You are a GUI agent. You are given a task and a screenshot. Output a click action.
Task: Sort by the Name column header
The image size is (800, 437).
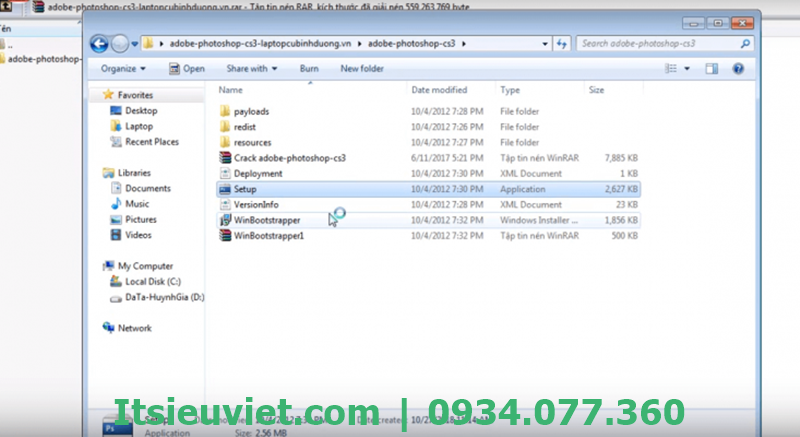pyautogui.click(x=231, y=90)
